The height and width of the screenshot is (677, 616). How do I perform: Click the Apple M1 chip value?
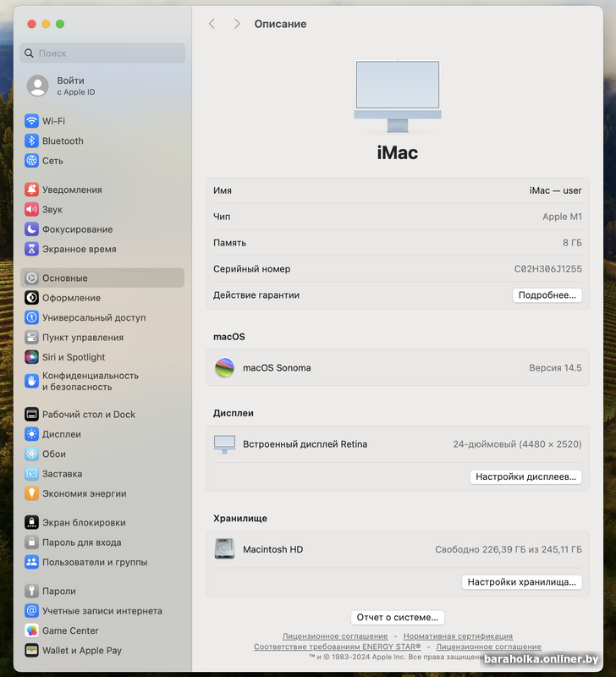pyautogui.click(x=562, y=217)
